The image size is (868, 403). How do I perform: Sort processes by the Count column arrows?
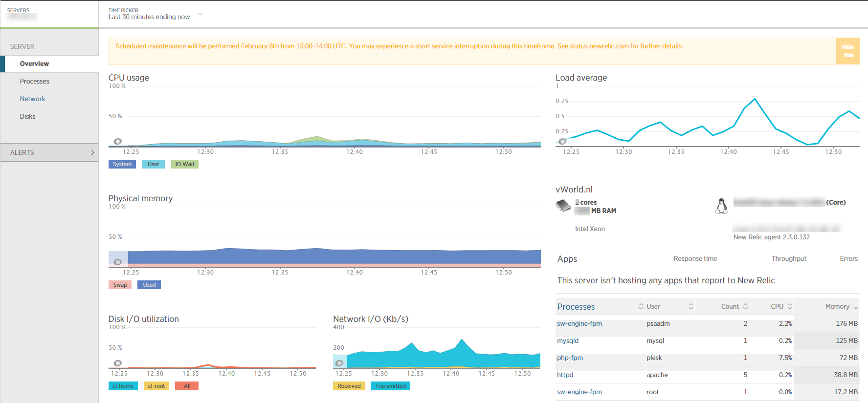[x=745, y=306]
